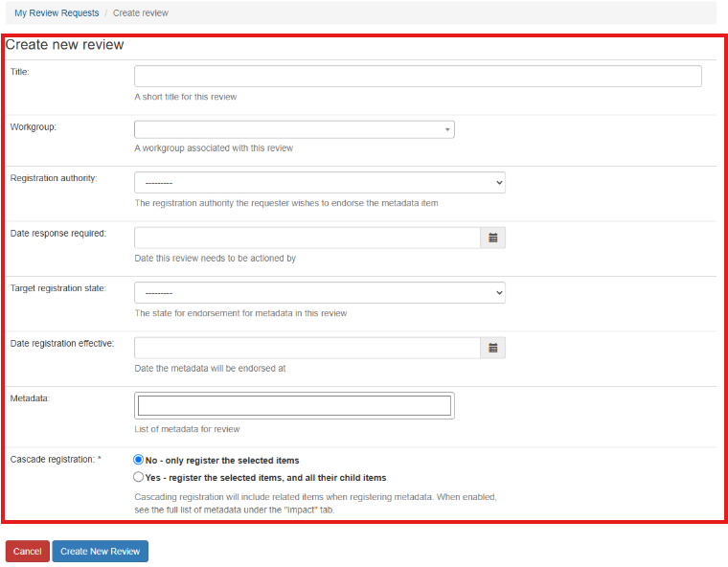Open calendar picker for Date response required
Screen dimensions: 728x567
(493, 238)
